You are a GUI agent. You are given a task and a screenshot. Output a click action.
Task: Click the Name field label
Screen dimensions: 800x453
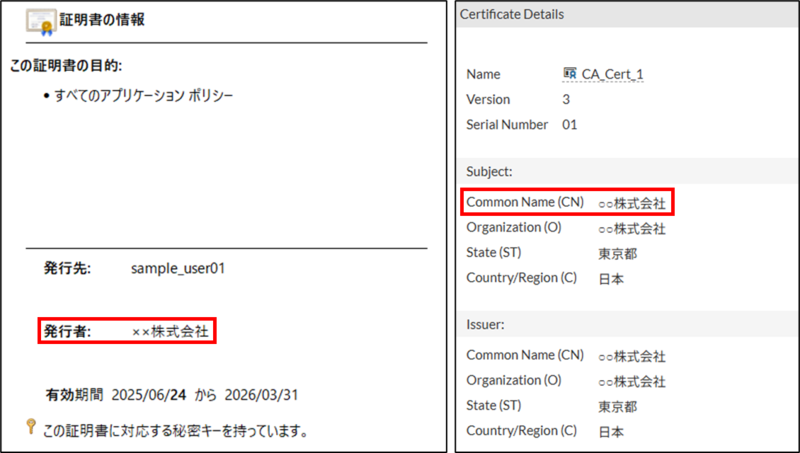(483, 74)
